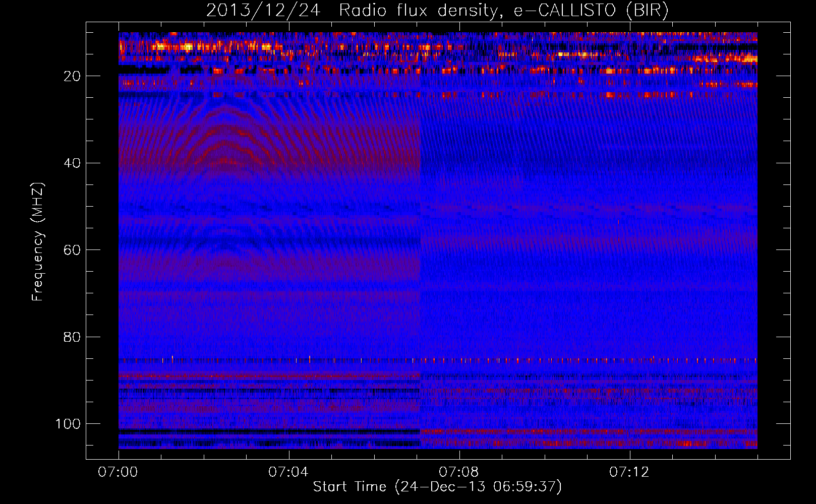Screen dimensions: 816x504
Task: Click the 100 MHz frequency tick label
Action: click(68, 424)
